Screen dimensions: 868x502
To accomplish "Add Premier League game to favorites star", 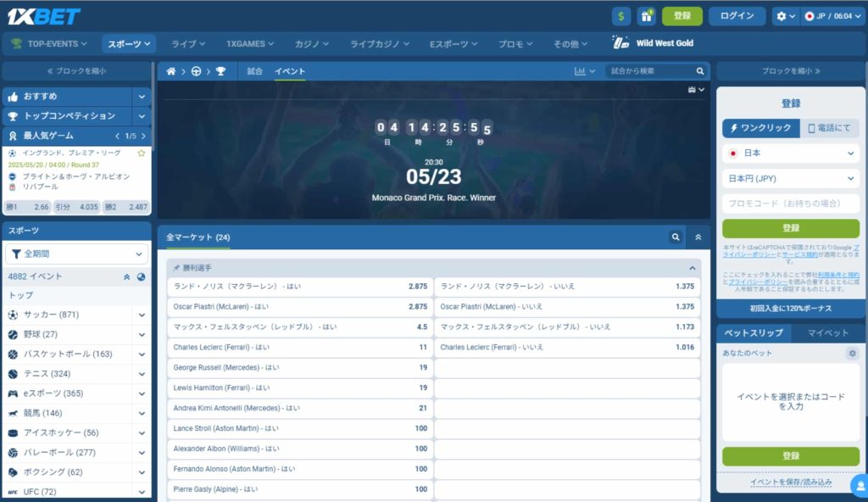I will (x=142, y=153).
